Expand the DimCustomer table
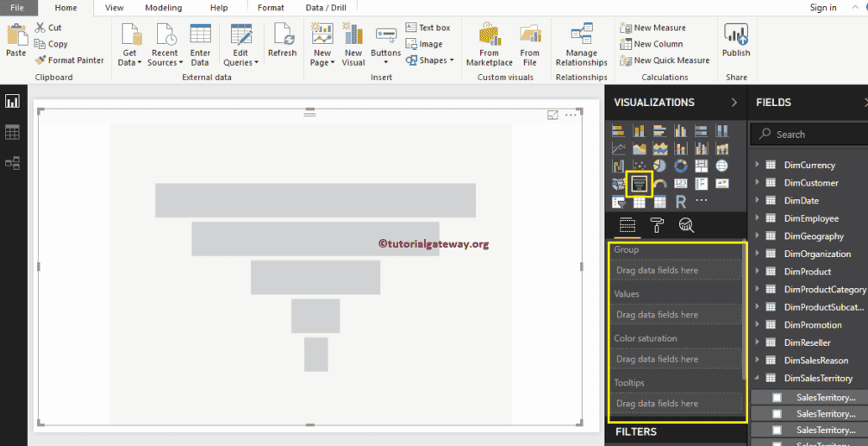 coord(757,182)
